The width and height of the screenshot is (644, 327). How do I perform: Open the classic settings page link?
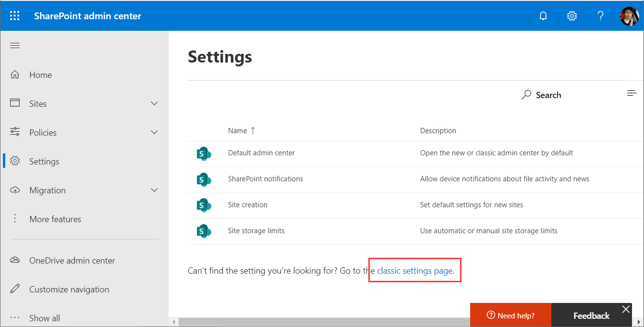pos(414,271)
